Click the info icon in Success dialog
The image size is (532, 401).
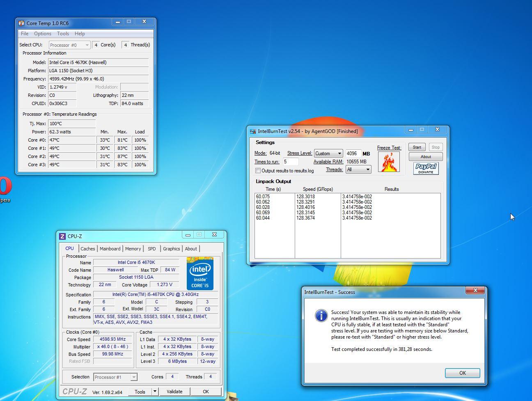pos(321,315)
